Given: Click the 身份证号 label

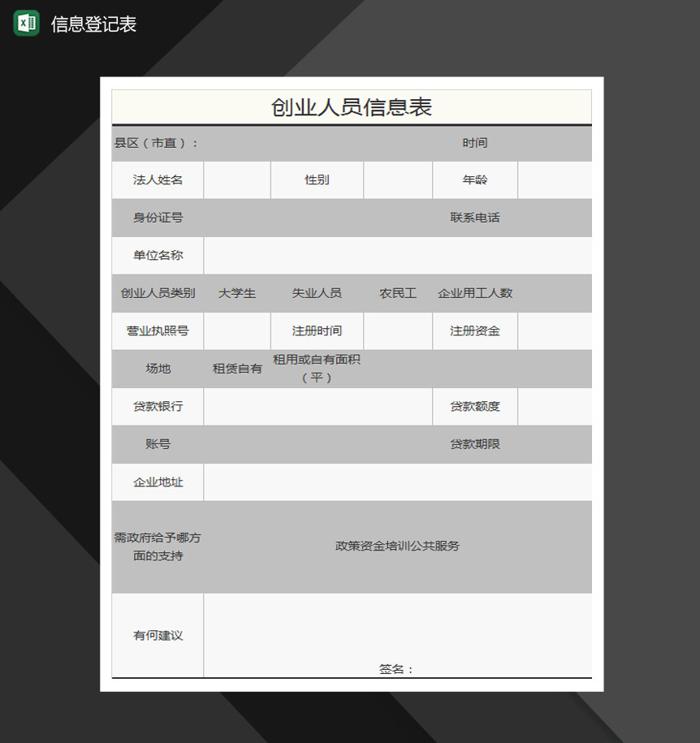Looking at the screenshot, I should tap(156, 218).
